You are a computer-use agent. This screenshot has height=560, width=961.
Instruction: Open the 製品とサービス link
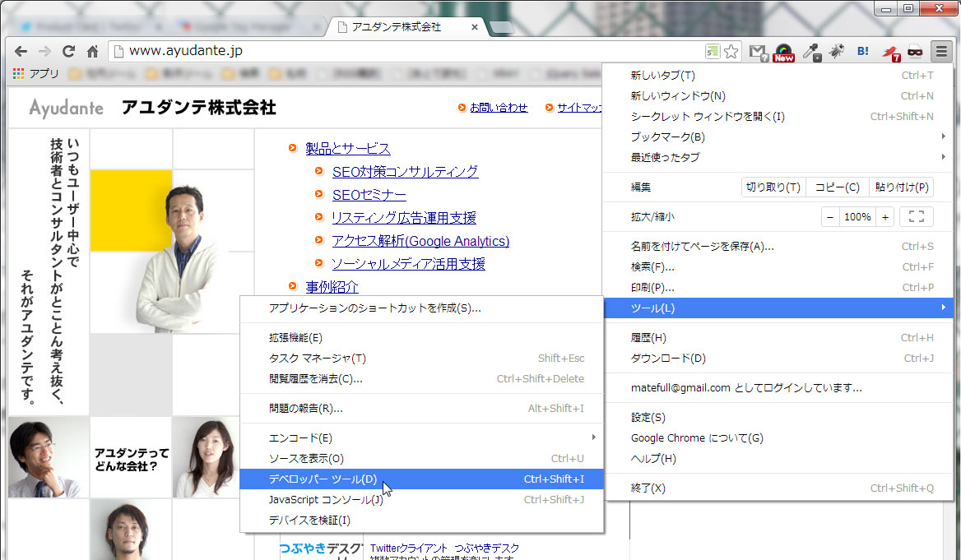click(347, 148)
